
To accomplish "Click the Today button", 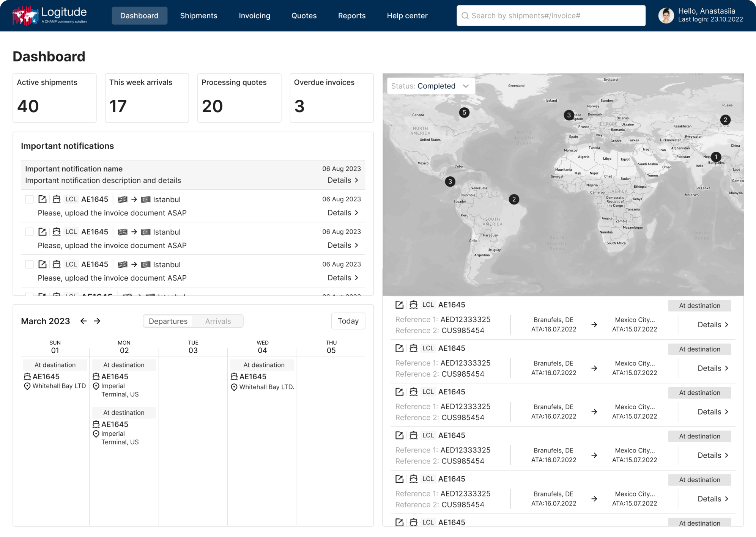I will pos(348,321).
